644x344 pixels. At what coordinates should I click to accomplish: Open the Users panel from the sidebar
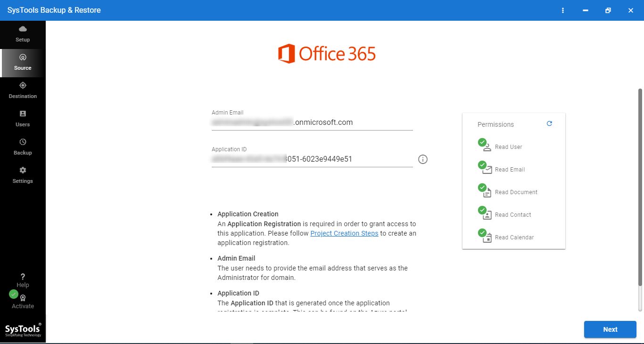pos(22,118)
